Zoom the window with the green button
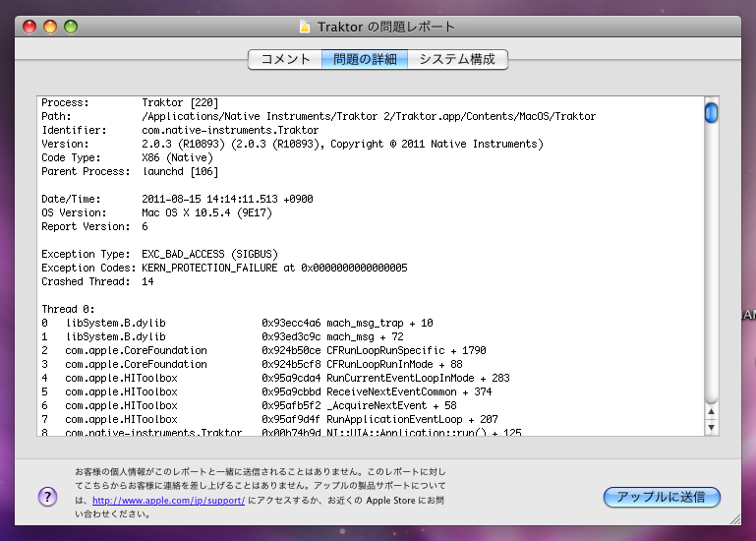The height and width of the screenshot is (541, 756). 71,27
